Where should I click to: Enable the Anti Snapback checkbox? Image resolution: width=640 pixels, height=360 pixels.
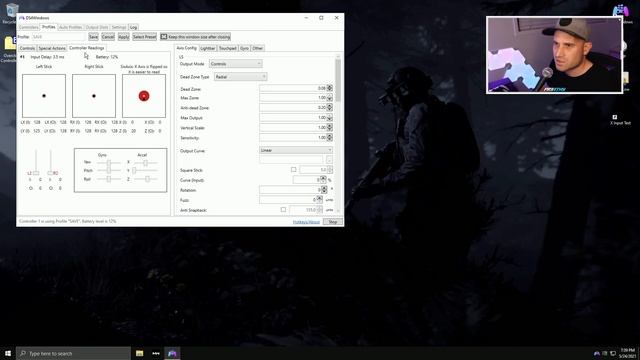coord(283,210)
